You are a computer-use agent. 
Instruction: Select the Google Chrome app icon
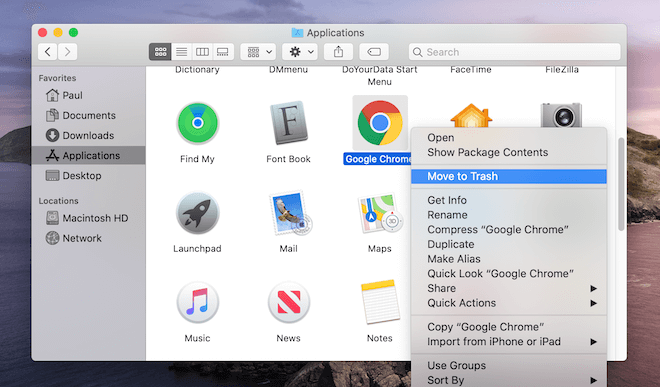[x=380, y=123]
